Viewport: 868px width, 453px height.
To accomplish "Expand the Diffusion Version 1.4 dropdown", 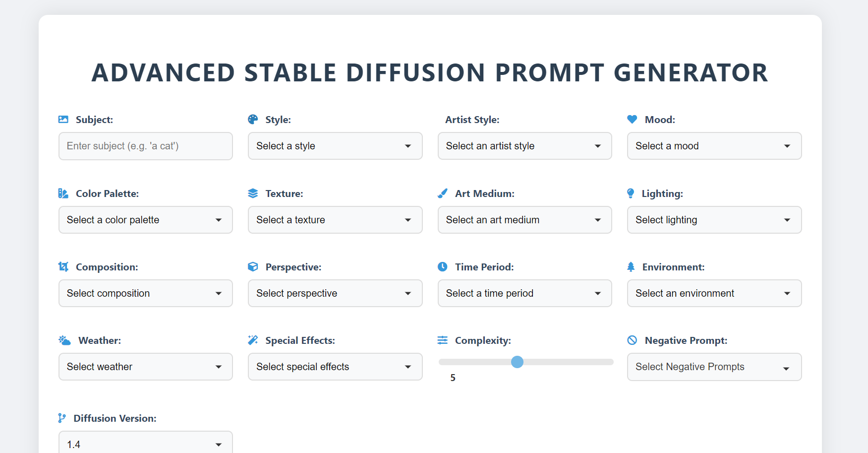I will point(146,444).
